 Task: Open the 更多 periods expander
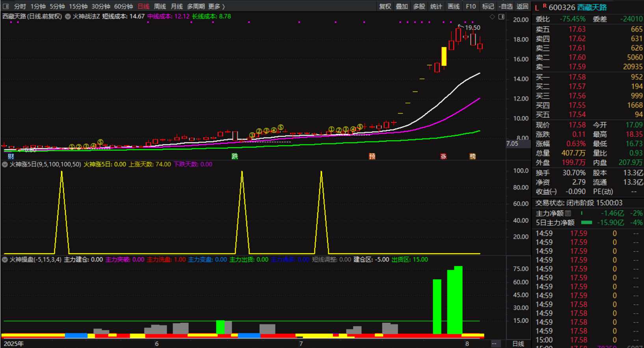(x=216, y=6)
